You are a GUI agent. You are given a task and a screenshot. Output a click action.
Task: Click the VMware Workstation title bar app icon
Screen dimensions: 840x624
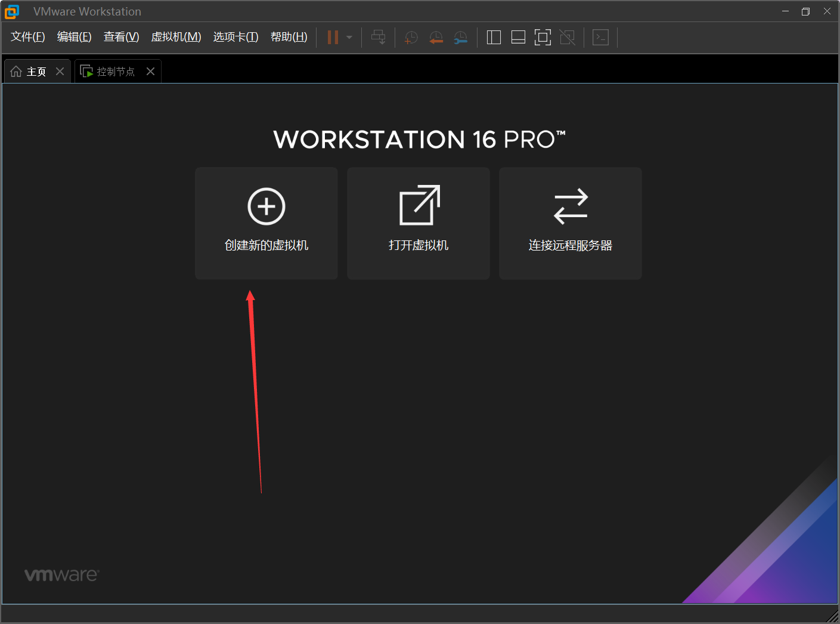click(x=12, y=11)
